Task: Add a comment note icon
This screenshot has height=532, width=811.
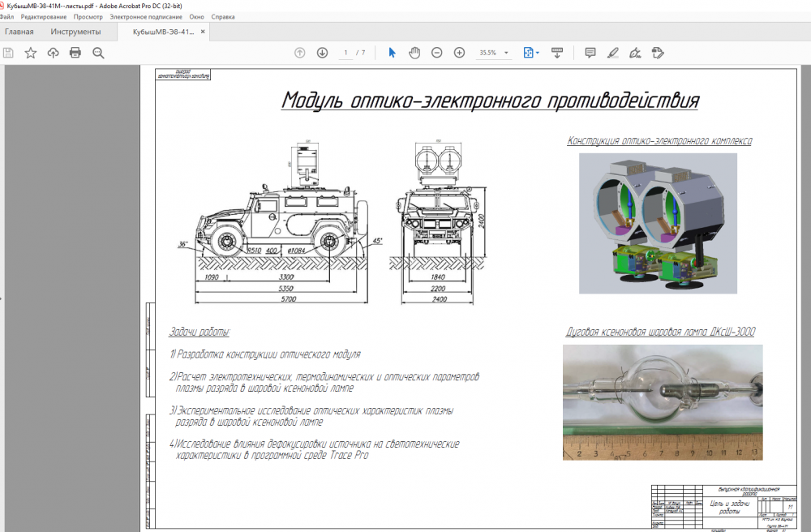Action: (590, 53)
